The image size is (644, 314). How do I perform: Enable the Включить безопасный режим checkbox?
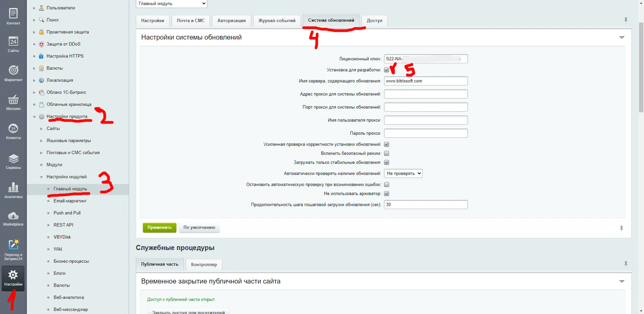click(386, 153)
